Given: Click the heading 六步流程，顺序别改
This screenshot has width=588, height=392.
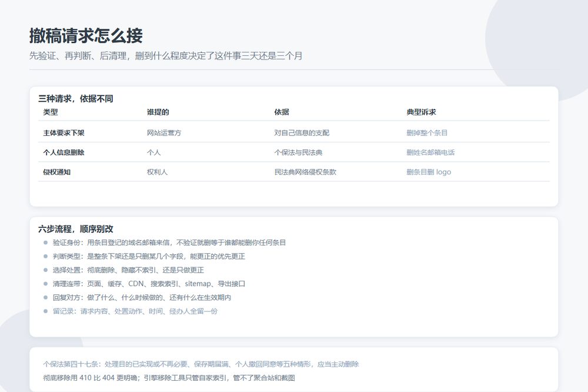Looking at the screenshot, I should tap(76, 229).
